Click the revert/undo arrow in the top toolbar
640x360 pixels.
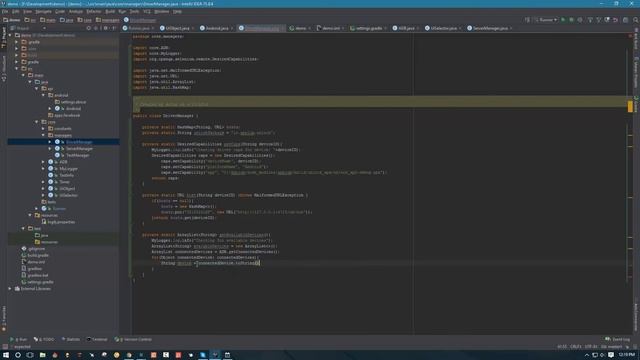click(x=616, y=20)
